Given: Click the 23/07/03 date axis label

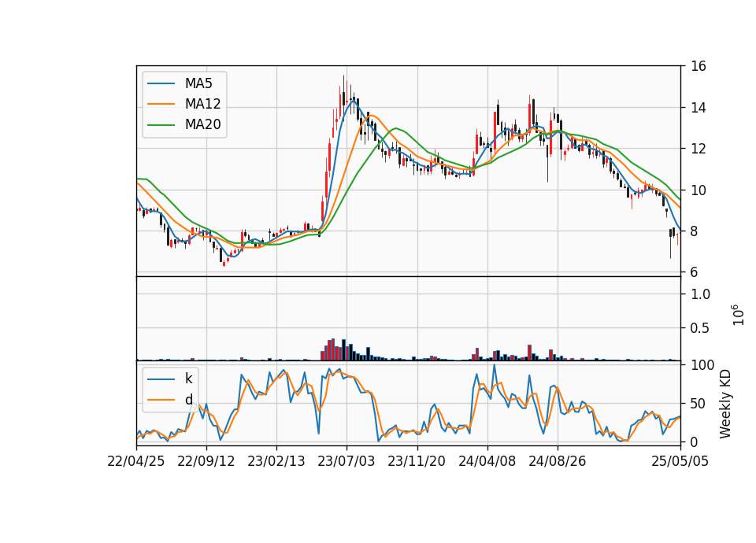Looking at the screenshot, I should pos(346,461).
